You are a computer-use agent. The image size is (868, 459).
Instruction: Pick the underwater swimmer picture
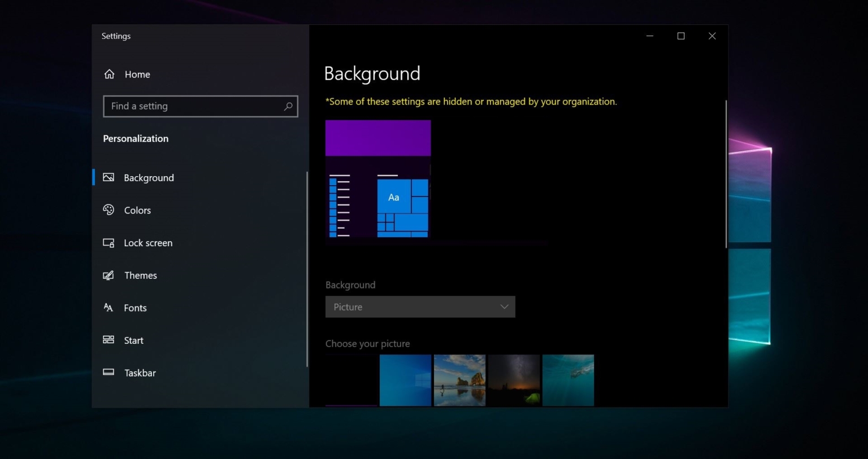click(568, 380)
